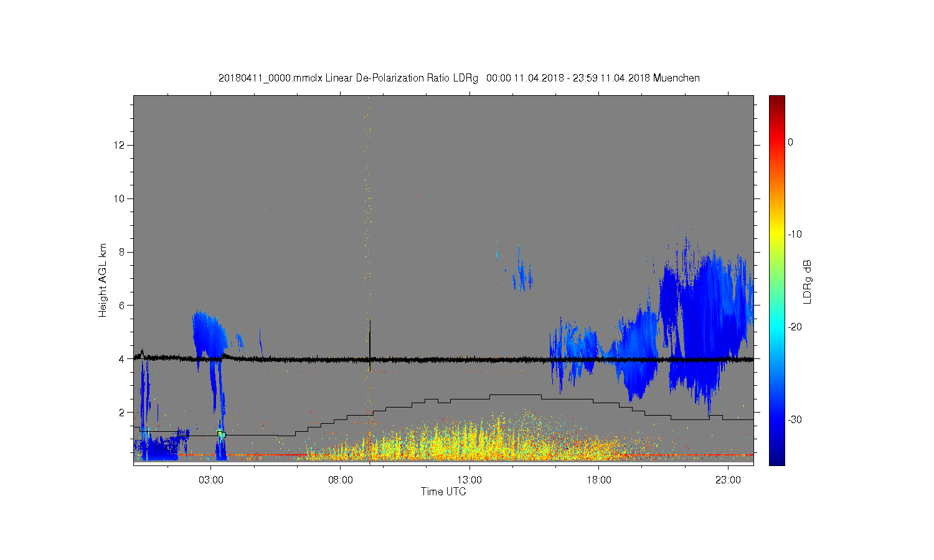Click the color bar tick label 0
Screen dimensions: 934x560
coord(790,142)
